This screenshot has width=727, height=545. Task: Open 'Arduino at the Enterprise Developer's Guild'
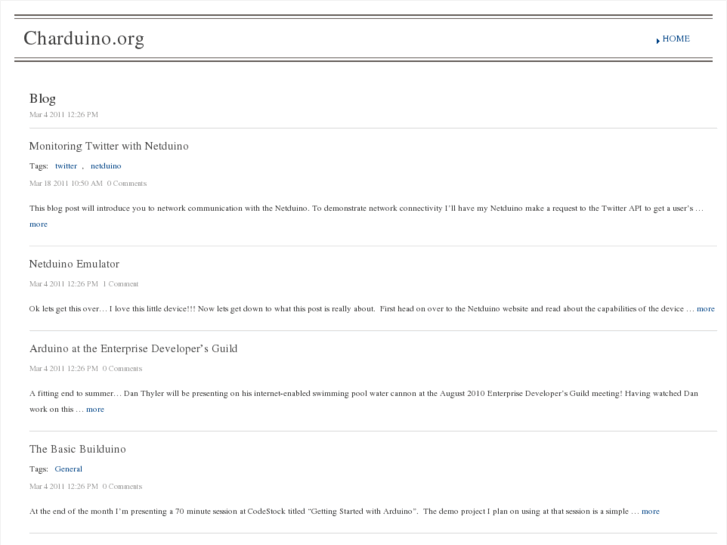[x=133, y=349]
